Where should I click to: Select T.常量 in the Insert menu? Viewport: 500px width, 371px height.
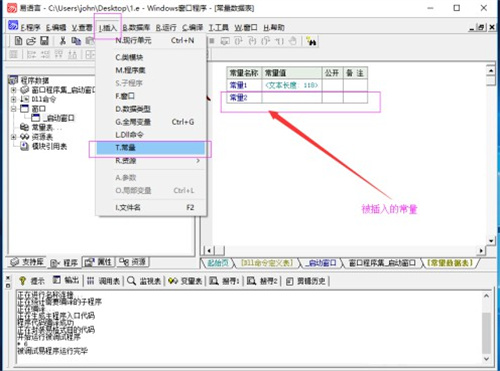tap(151, 148)
